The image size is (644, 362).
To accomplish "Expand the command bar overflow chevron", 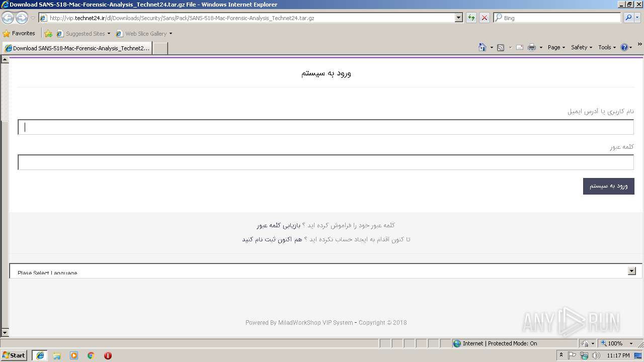I will point(639,44).
